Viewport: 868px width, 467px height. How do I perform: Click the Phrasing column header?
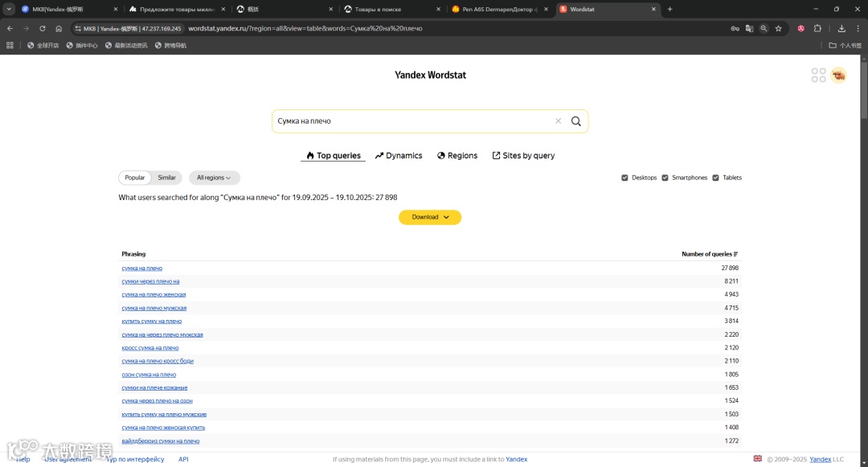(x=133, y=254)
